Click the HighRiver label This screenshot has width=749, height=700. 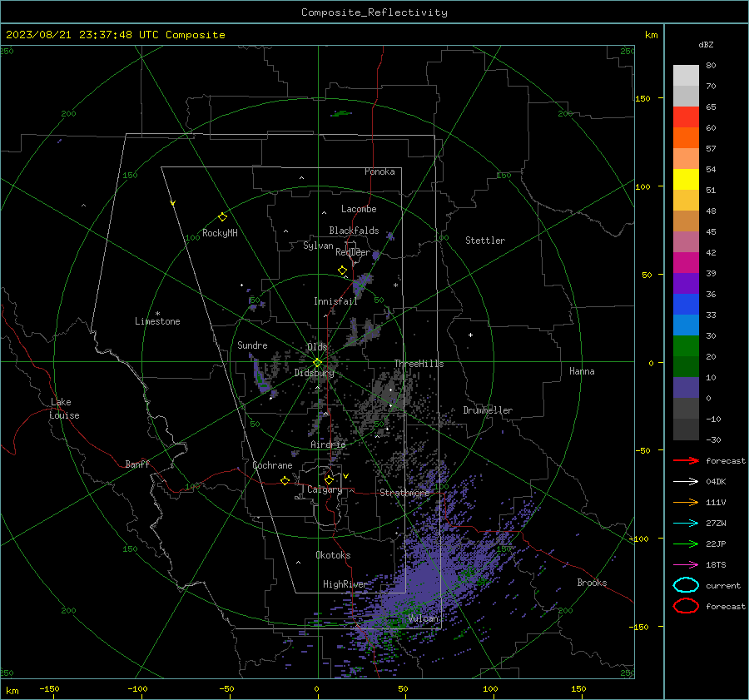click(345, 584)
